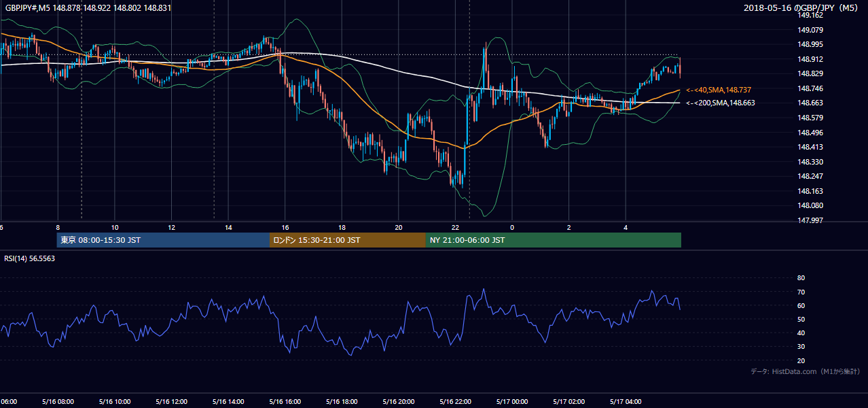Click the 200 SMA label next to the white line
Image resolution: width=868 pixels, height=408 pixels.
[720, 103]
